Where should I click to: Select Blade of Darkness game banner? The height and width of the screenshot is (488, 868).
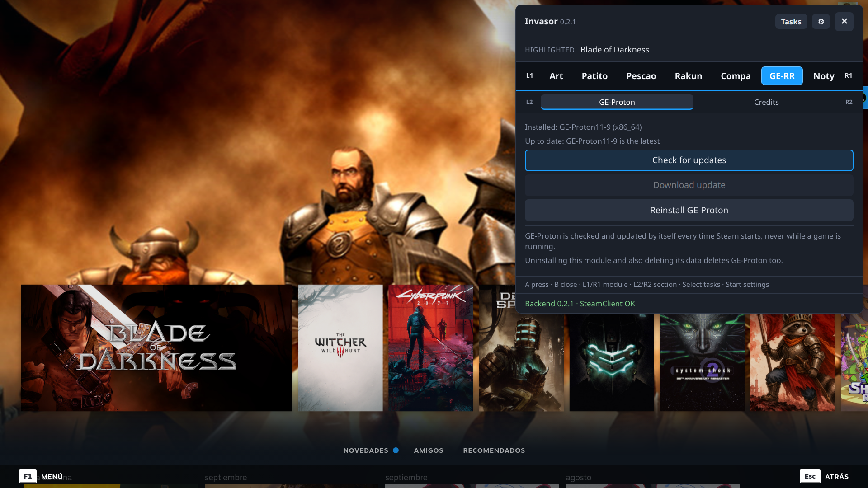[x=156, y=348]
